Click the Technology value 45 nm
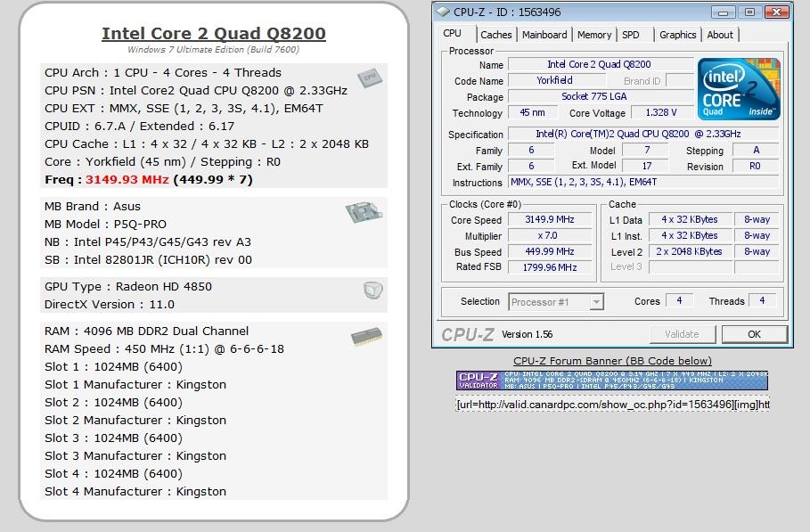Image resolution: width=810 pixels, height=532 pixels. [x=533, y=112]
